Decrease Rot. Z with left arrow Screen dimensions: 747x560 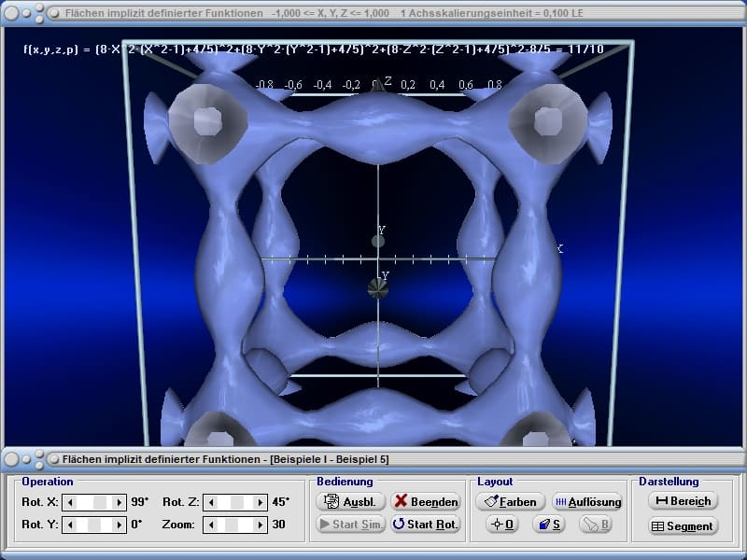tap(210, 502)
